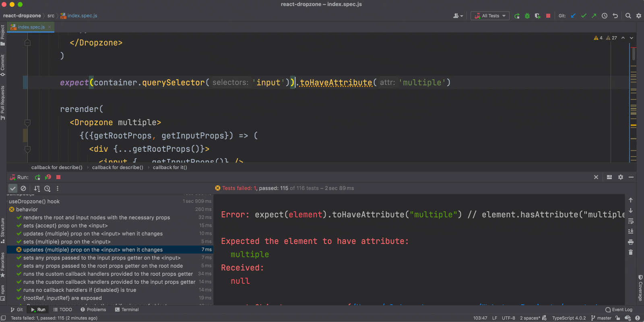
Task: Open Structure tool window
Action: click(3, 231)
